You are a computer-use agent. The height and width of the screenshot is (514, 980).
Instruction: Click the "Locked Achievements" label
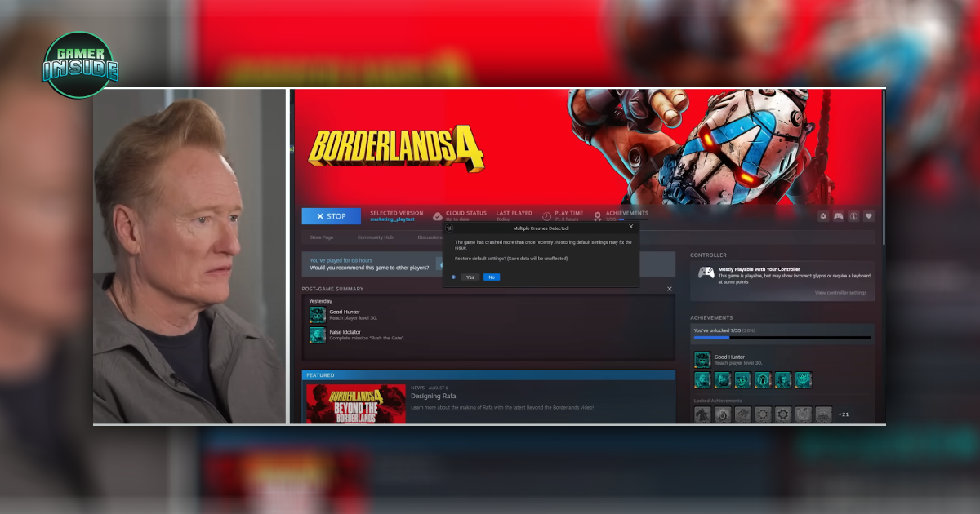[x=718, y=401]
